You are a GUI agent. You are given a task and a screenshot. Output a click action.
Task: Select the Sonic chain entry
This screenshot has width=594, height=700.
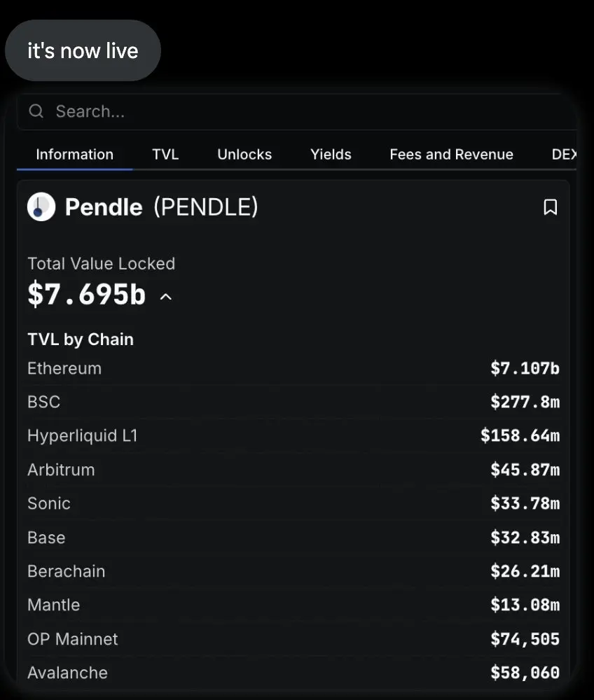[293, 503]
